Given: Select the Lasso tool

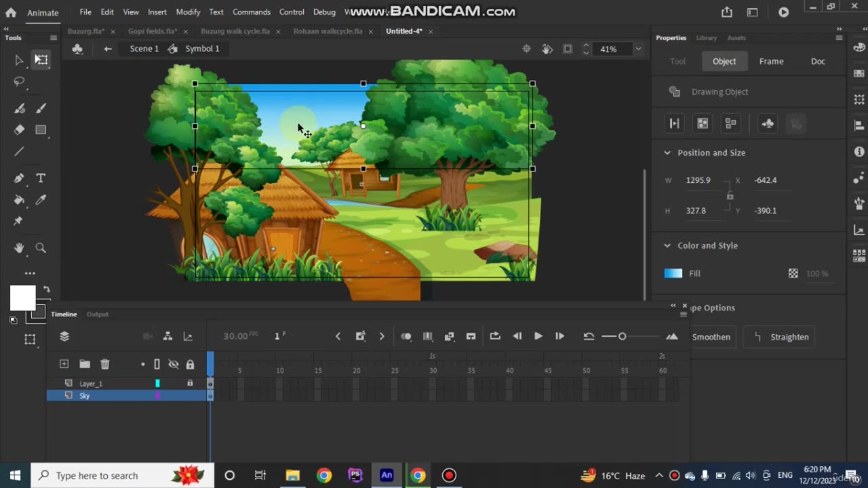Looking at the screenshot, I should click(19, 81).
